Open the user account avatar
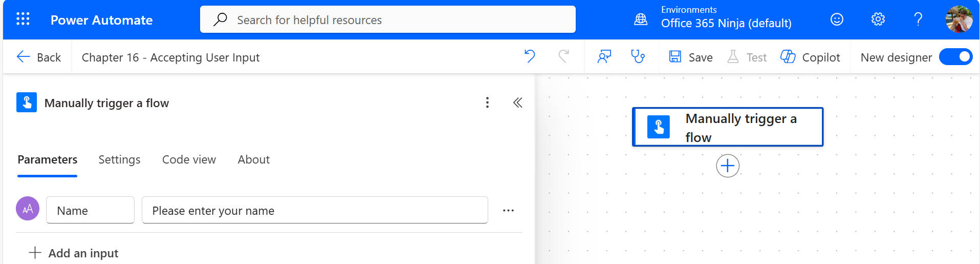The image size is (980, 264). click(x=959, y=19)
